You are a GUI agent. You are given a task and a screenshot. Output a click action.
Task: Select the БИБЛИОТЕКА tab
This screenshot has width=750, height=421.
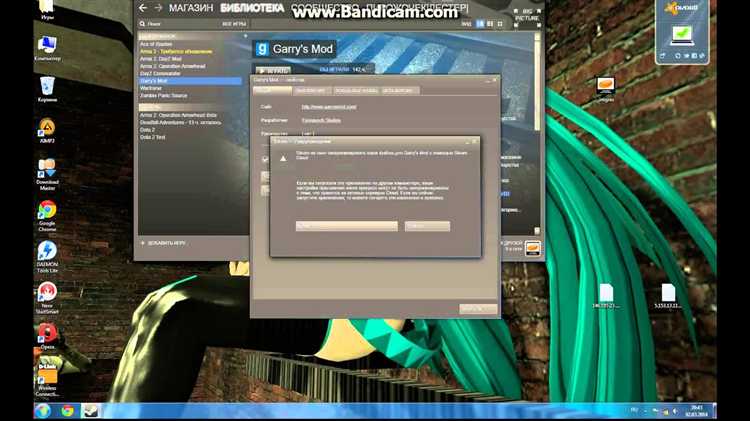(x=253, y=8)
